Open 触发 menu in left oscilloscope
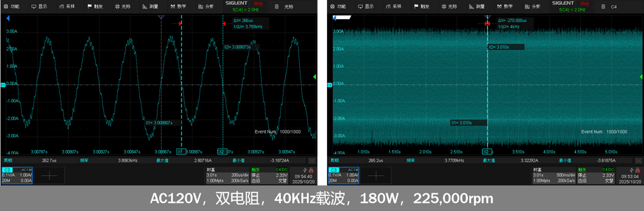Image resolution: width=644 pixels, height=211 pixels. click(95, 6)
